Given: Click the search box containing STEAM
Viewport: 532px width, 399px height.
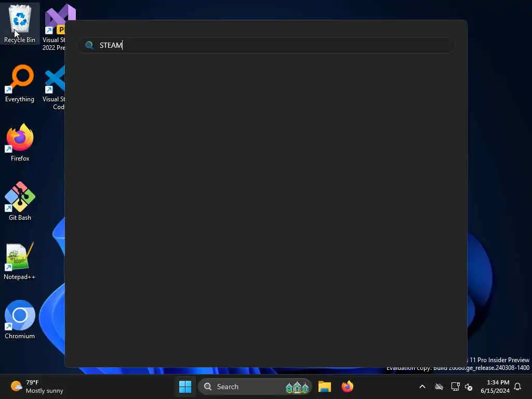Looking at the screenshot, I should (x=266, y=45).
